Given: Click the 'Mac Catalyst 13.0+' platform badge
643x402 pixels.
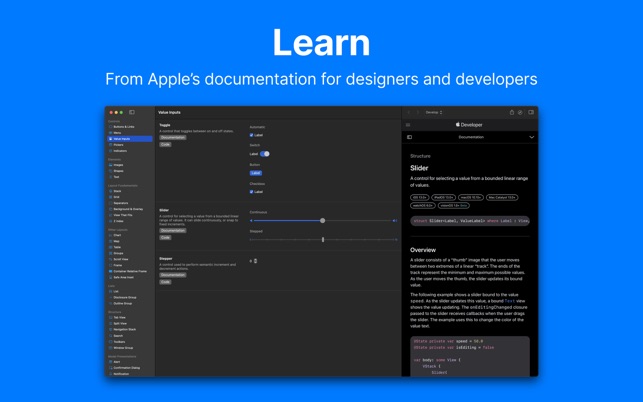Looking at the screenshot, I should [x=502, y=197].
